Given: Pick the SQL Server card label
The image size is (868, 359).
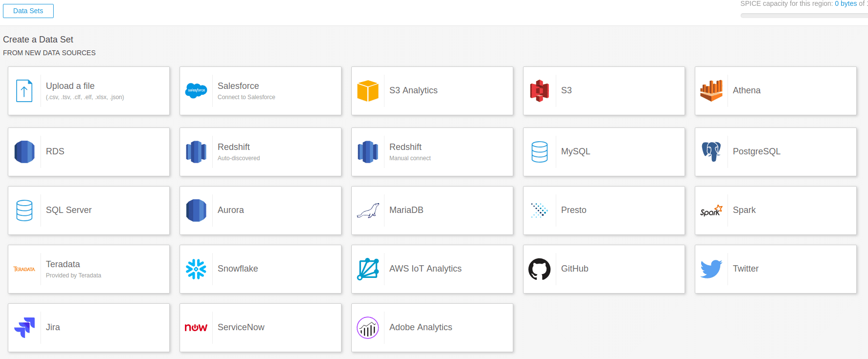Looking at the screenshot, I should coord(69,210).
